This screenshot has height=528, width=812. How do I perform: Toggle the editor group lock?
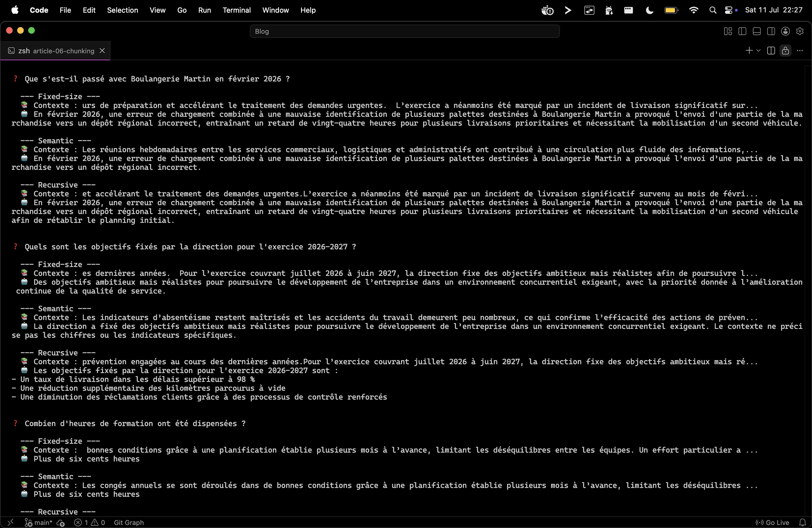(x=785, y=51)
